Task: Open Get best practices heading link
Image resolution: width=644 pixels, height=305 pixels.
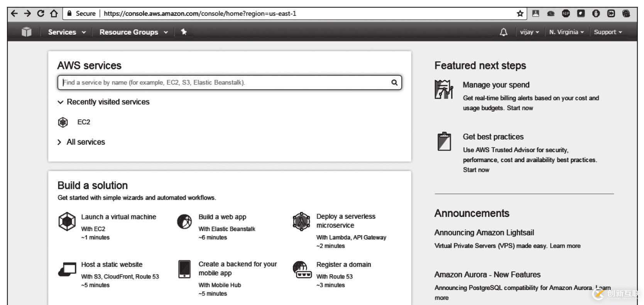Action: click(x=493, y=137)
